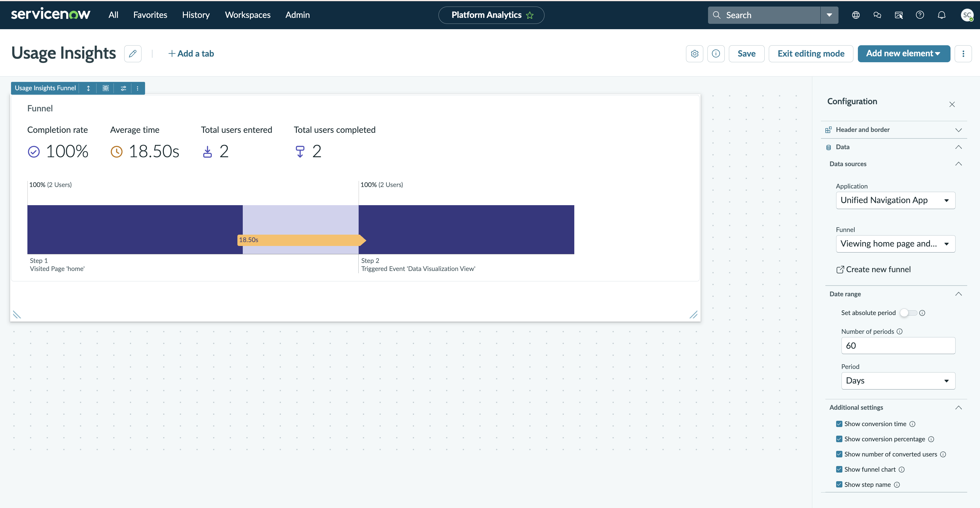Click Exit editing mode
This screenshot has width=980, height=508.
811,54
